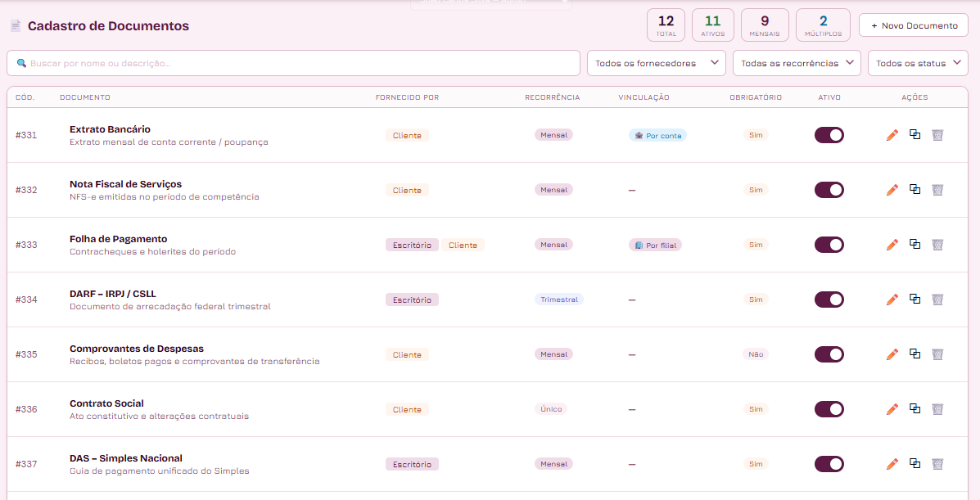Click document code #334
This screenshot has height=500, width=980.
coord(26,300)
